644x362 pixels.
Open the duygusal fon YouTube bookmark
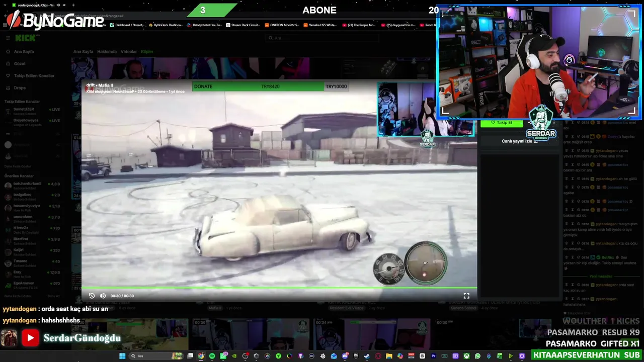tap(398, 25)
